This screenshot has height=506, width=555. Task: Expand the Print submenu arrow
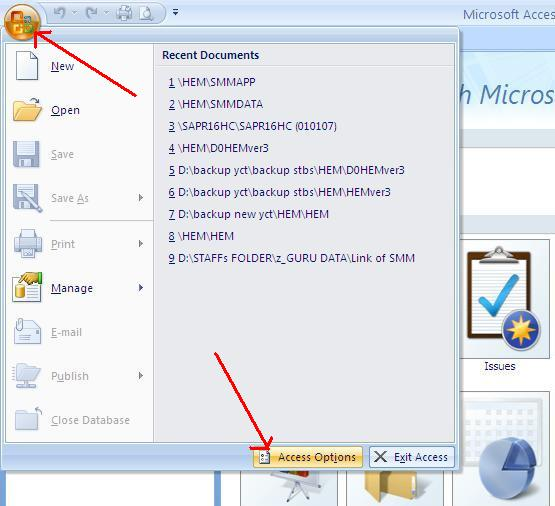[141, 243]
